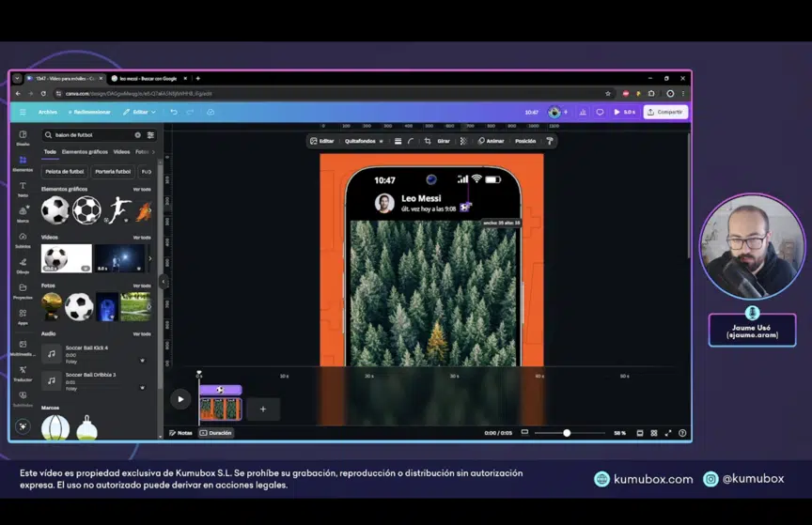Click the Pelota de futbol suggestion chip
This screenshot has width=812, height=525.
tap(64, 171)
